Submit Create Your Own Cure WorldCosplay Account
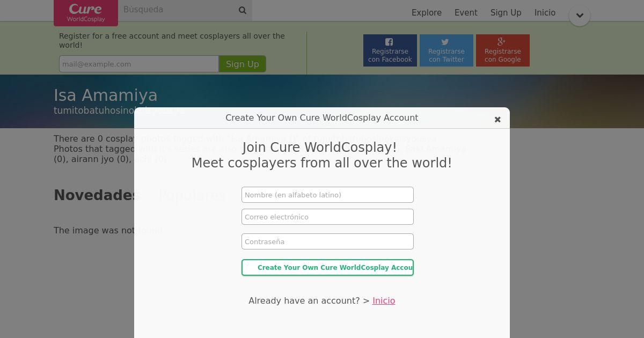Image resolution: width=644 pixels, height=338 pixels. click(327, 267)
